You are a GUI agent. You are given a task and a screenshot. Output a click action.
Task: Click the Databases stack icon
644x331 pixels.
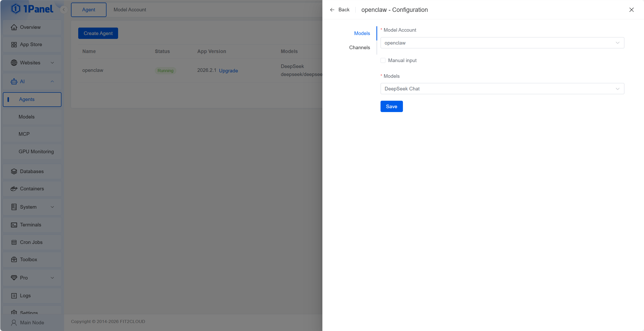click(x=14, y=172)
